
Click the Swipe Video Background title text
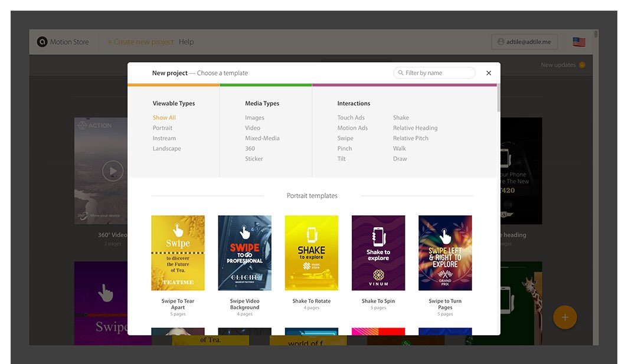click(245, 304)
